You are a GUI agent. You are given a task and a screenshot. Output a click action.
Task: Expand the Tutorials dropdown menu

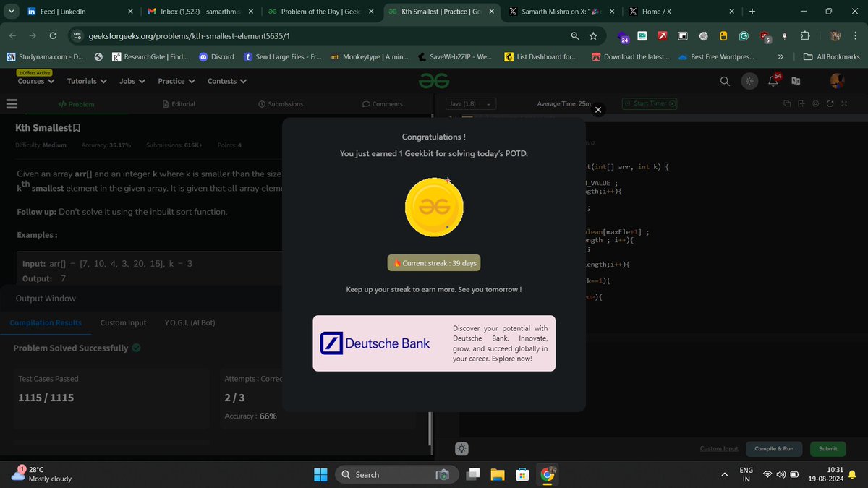87,81
